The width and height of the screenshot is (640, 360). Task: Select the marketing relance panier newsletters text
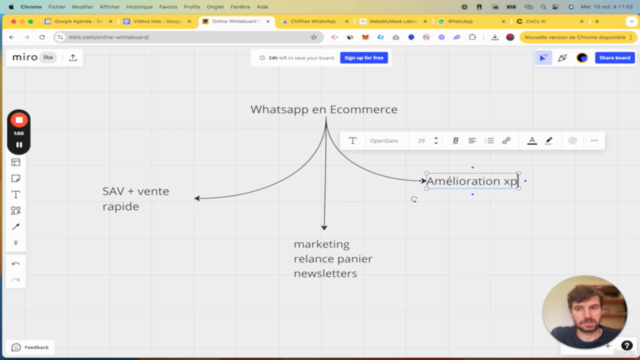pos(333,259)
